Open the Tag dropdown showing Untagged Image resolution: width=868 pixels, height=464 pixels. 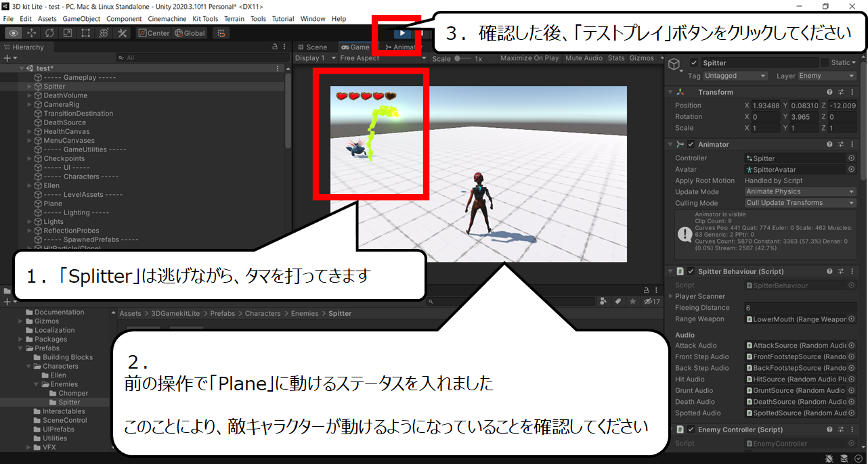735,76
